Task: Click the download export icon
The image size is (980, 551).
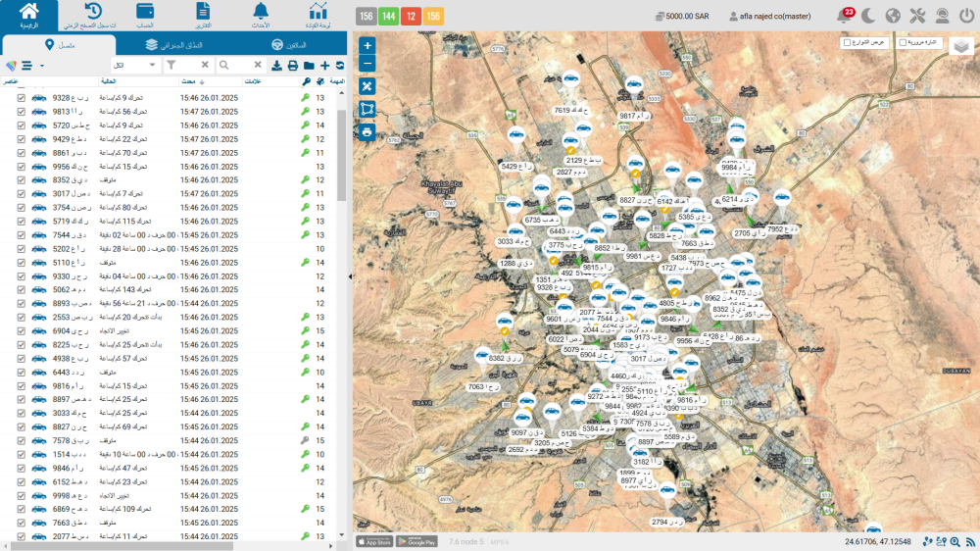Action: pos(276,66)
